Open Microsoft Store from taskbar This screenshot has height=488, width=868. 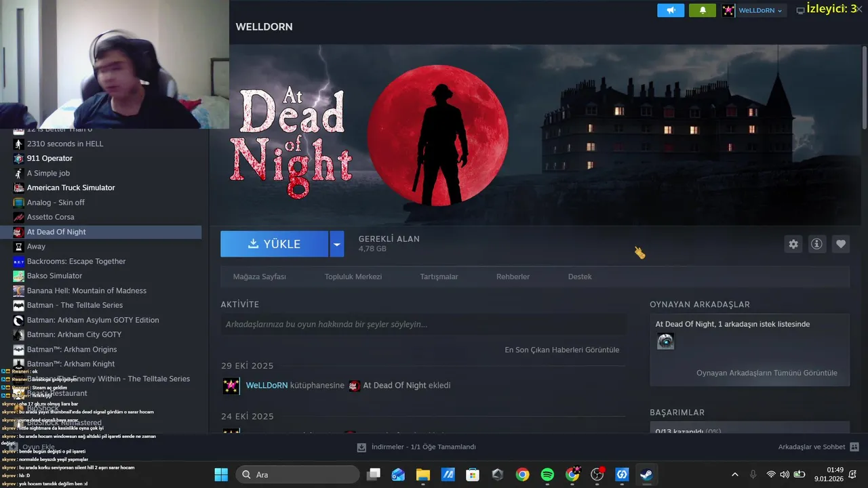[473, 474]
